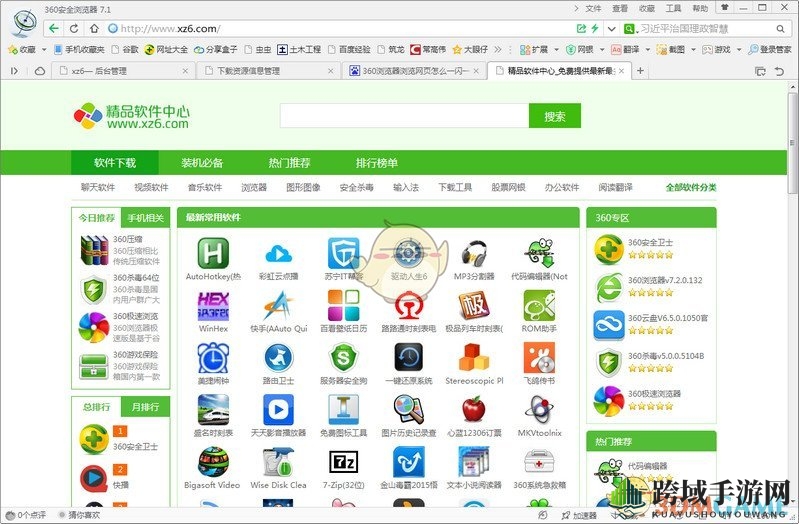Open the 工具 menu

tap(674, 8)
